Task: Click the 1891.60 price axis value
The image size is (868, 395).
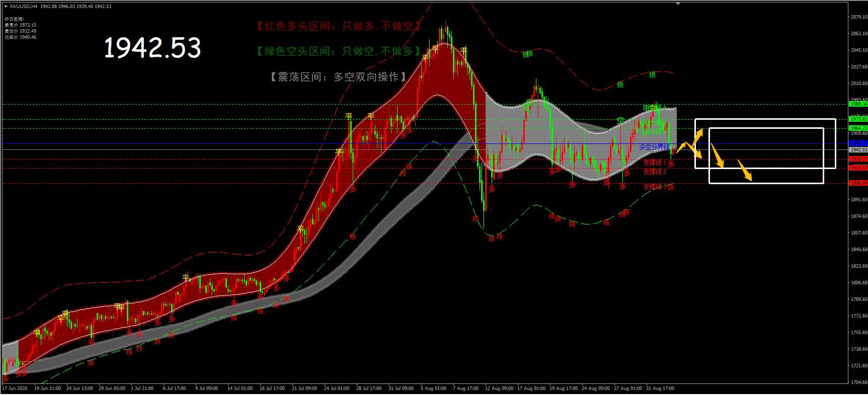Action: (x=859, y=200)
